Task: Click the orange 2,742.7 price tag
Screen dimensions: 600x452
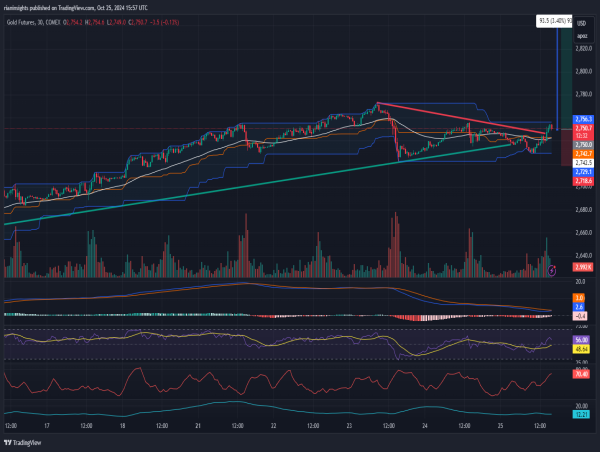Action: pyautogui.click(x=583, y=153)
